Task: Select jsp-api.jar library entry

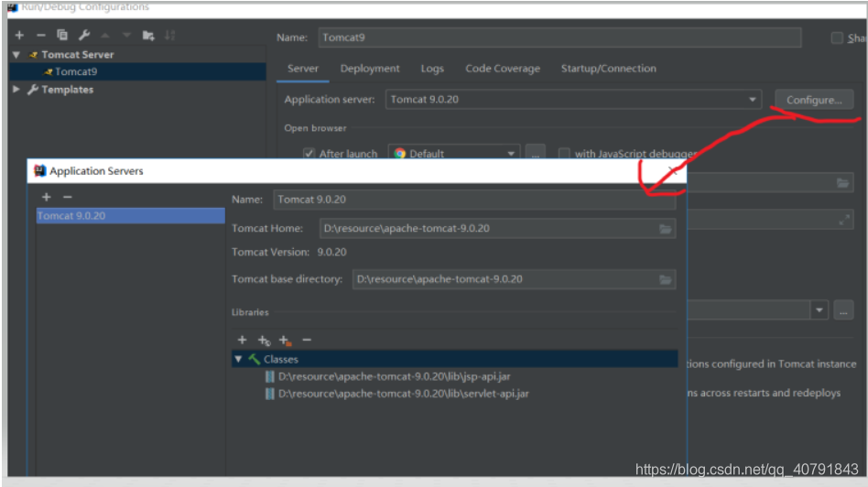Action: pyautogui.click(x=394, y=376)
